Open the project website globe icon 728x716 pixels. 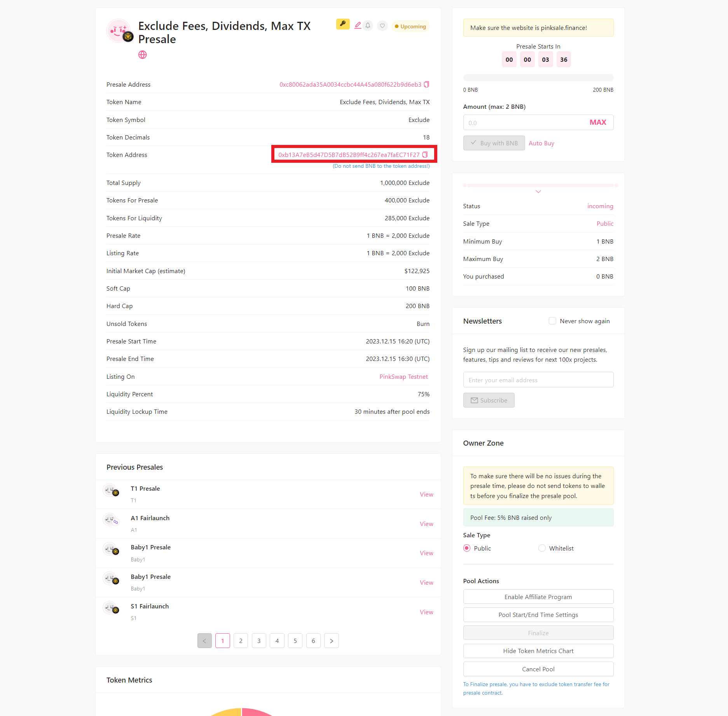[x=142, y=55]
